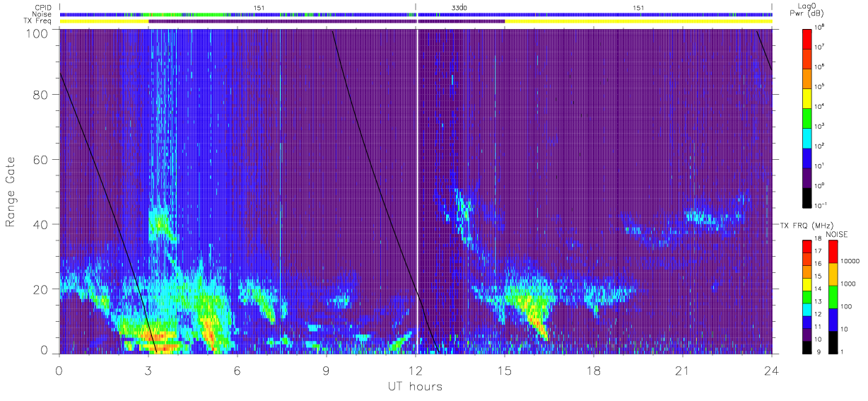The width and height of the screenshot is (868, 401).
Task: Click the 'CPID' row label
Action: (42, 8)
